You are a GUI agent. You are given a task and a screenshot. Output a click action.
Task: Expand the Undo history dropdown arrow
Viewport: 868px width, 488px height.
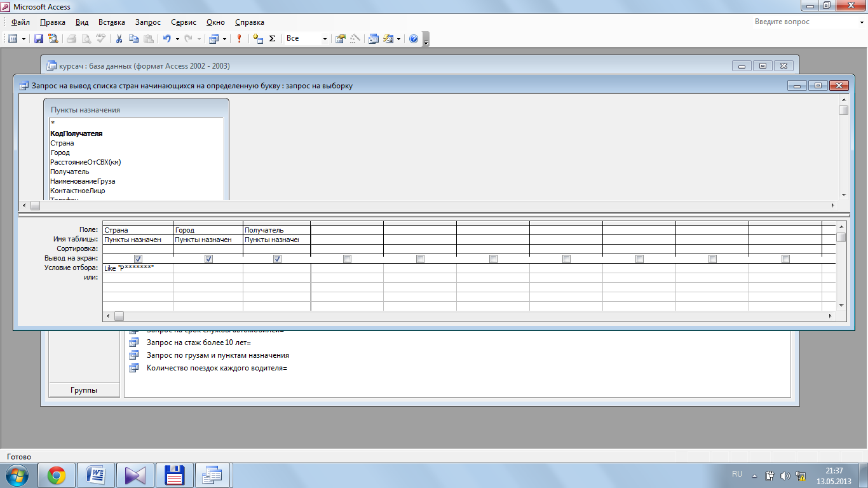click(177, 39)
